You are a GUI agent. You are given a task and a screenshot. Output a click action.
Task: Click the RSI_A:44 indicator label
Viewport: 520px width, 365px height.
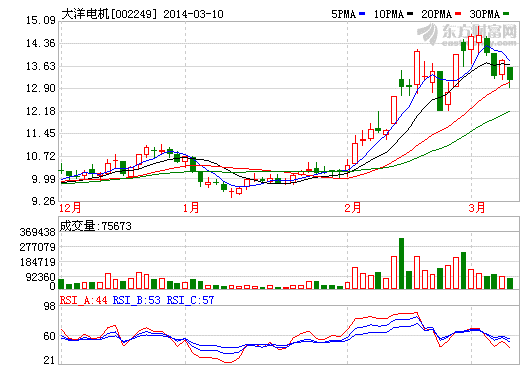click(x=84, y=300)
